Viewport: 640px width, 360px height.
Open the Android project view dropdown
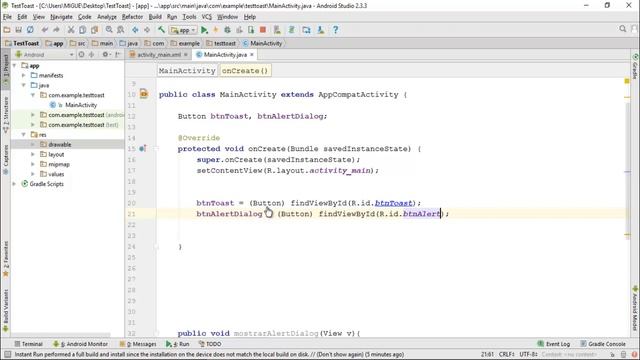[x=44, y=54]
